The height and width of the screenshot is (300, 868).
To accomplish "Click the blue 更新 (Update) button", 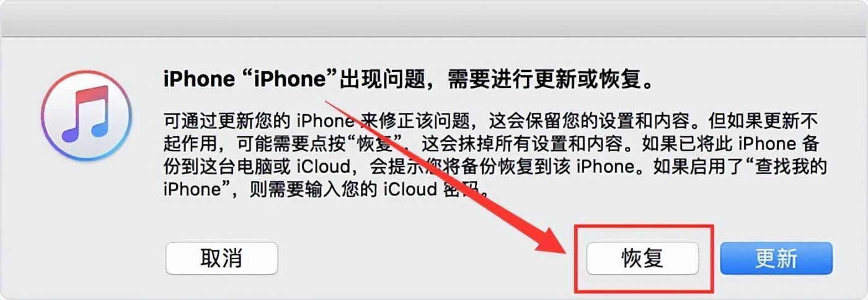I will pos(776,258).
